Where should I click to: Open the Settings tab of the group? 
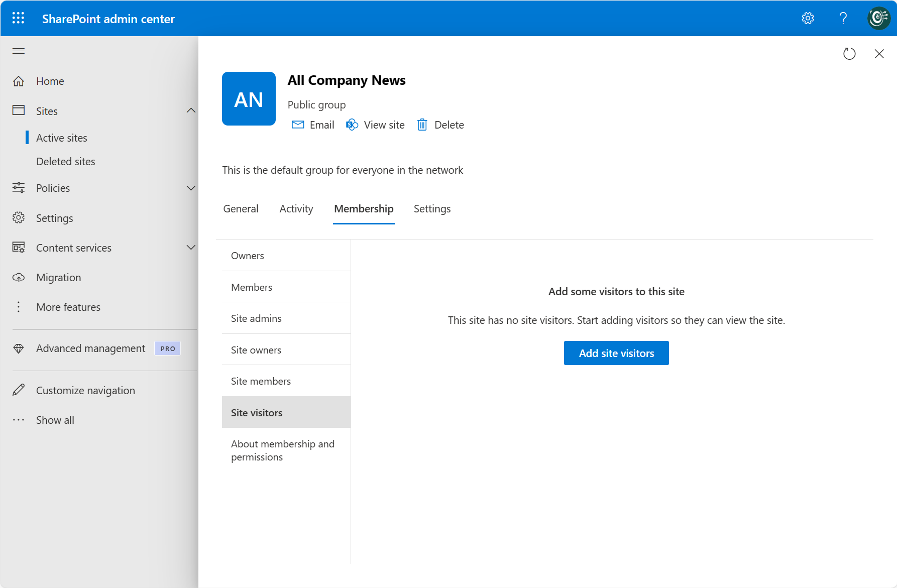coord(432,208)
